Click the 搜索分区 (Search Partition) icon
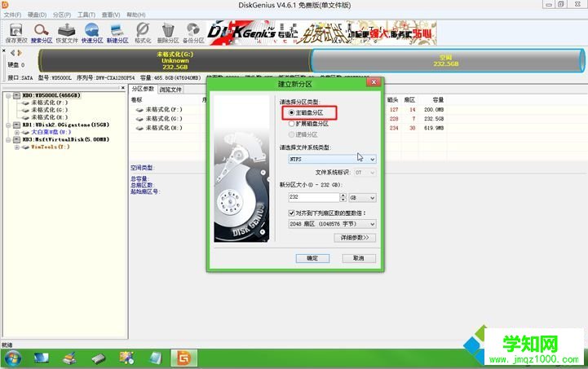Viewport: 588px width, 369px height. (x=42, y=33)
